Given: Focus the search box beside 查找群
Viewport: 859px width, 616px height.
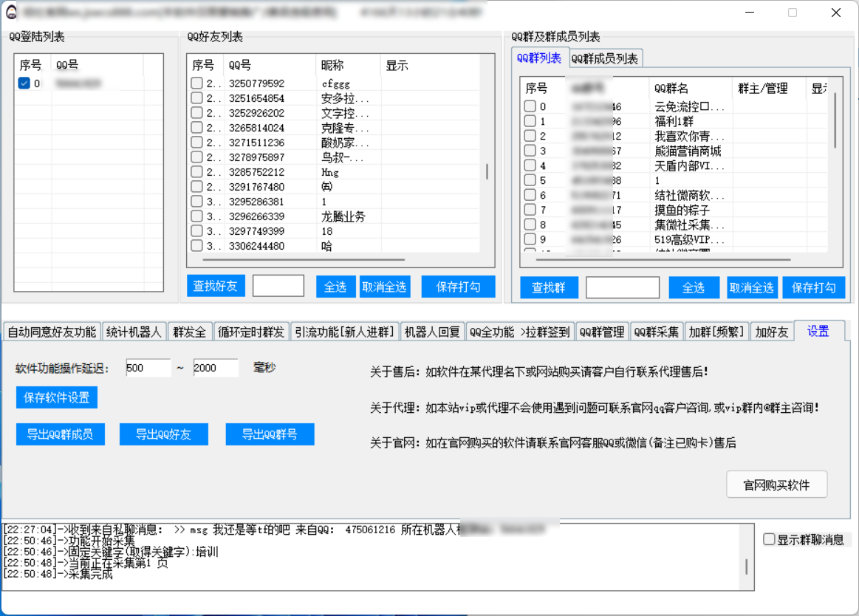Looking at the screenshot, I should click(x=622, y=287).
